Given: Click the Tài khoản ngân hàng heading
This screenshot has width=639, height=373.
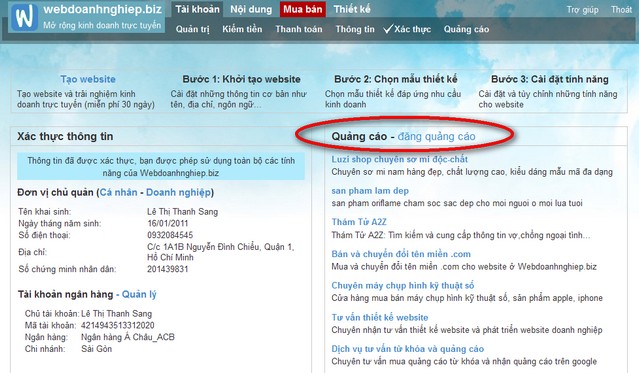Looking at the screenshot, I should click(x=65, y=294).
